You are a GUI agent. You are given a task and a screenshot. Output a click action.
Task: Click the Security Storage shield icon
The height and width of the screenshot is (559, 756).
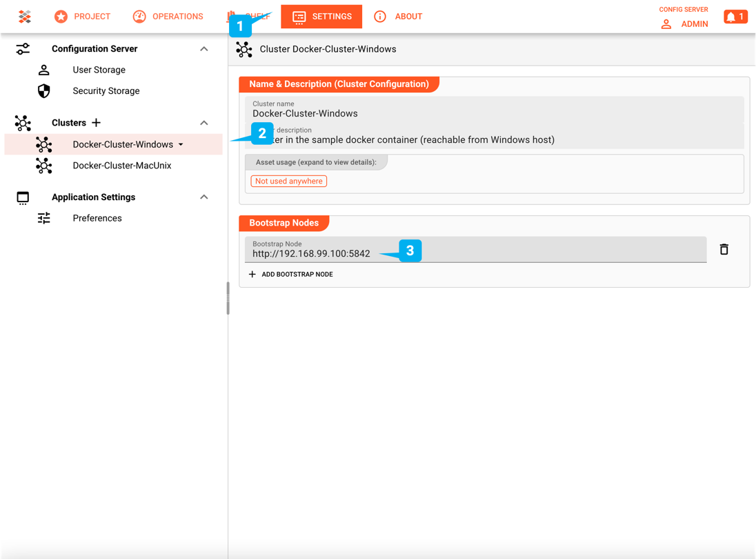pyautogui.click(x=44, y=90)
